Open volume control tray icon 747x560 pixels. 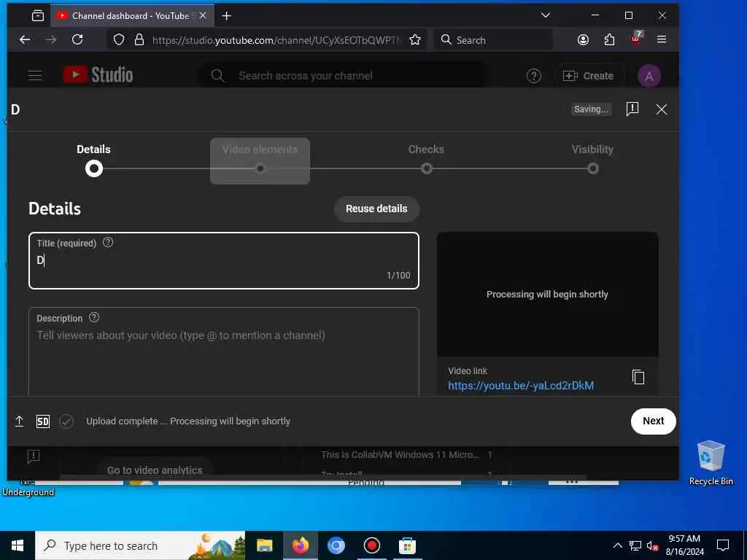tap(652, 545)
